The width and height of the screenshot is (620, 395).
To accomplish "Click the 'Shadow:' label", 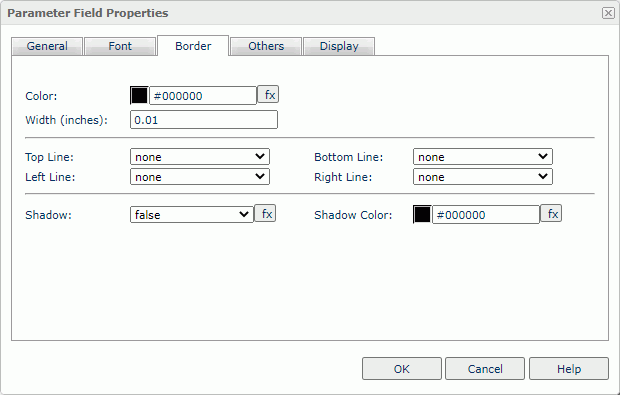I will pyautogui.click(x=48, y=215).
